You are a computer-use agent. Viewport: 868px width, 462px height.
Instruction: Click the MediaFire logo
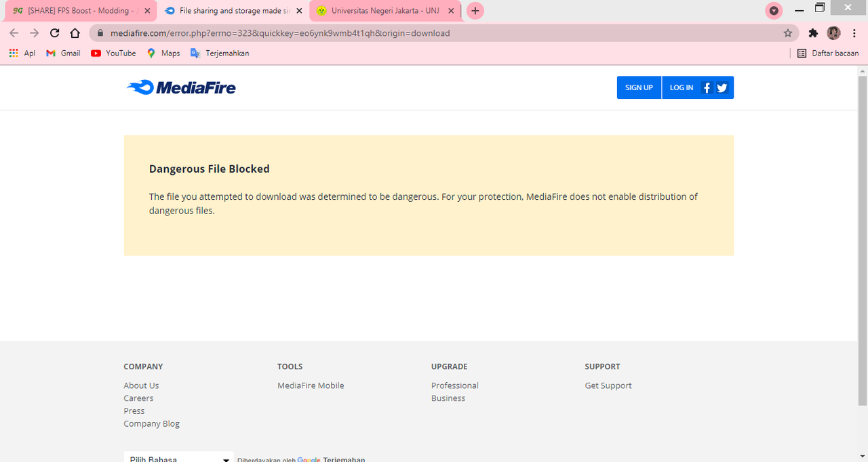[181, 87]
